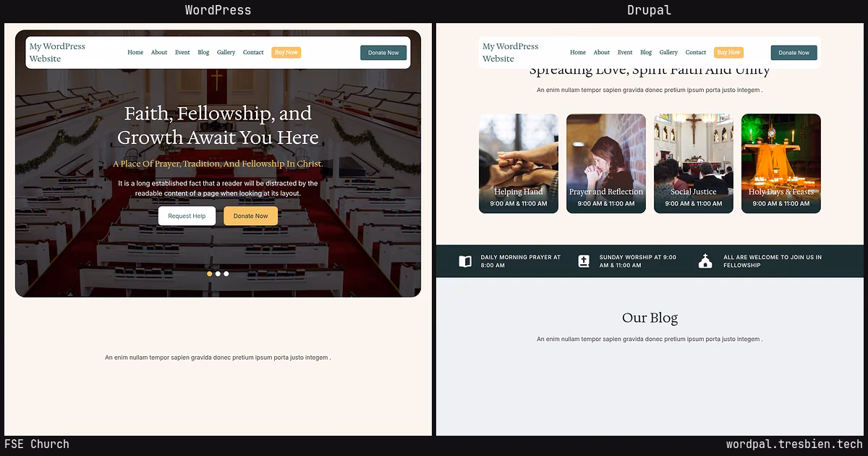This screenshot has width=868, height=456.
Task: Open Event in the Drupal pane menu
Action: pos(625,52)
